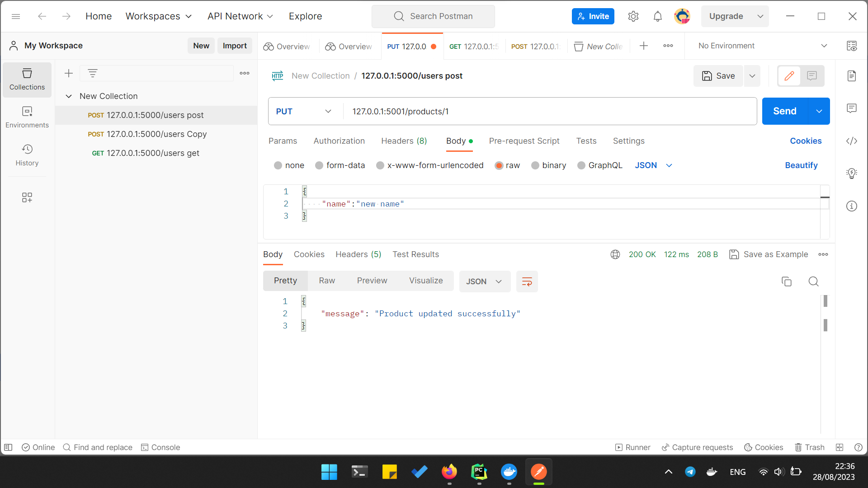Click the Beautify link

tap(801, 165)
